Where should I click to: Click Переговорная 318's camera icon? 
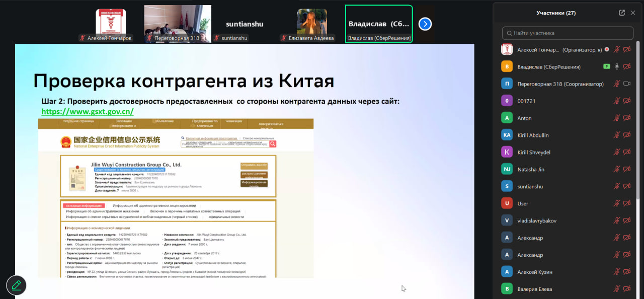(628, 84)
